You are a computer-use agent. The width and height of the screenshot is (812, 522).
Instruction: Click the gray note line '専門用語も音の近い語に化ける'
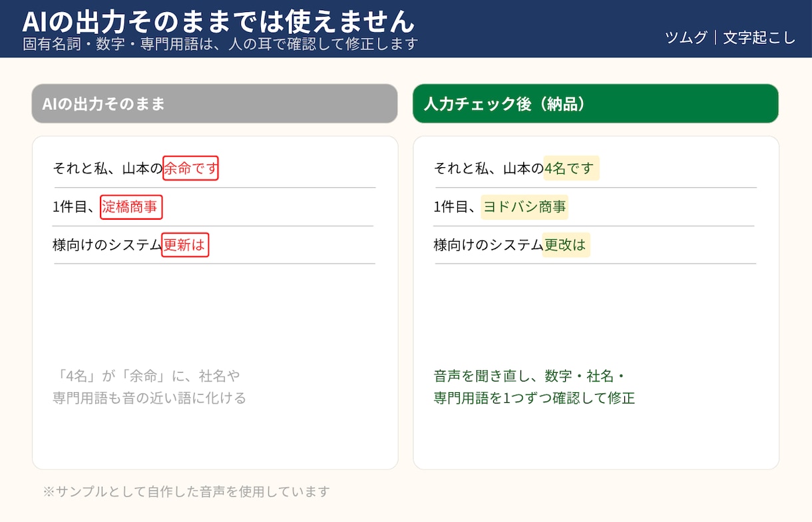point(150,398)
